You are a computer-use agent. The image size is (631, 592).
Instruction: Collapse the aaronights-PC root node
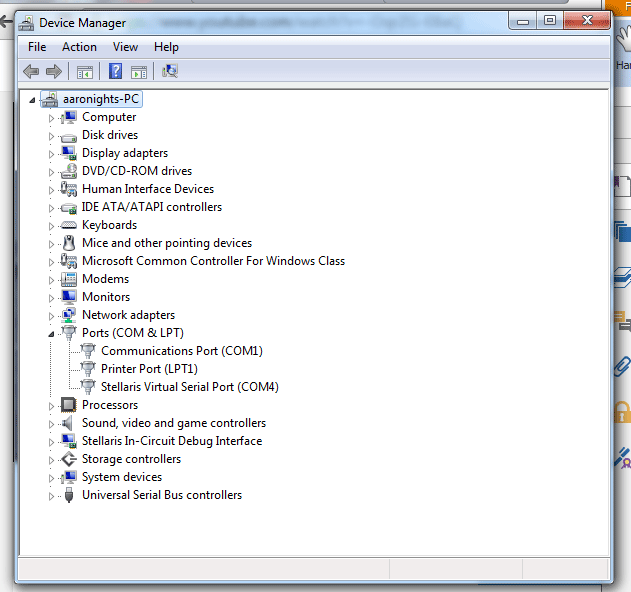point(32,100)
